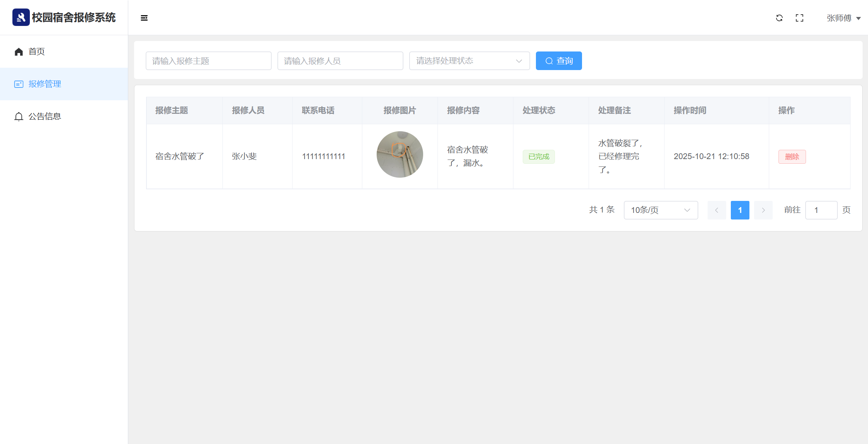Click the refresh icon in header

(x=779, y=18)
